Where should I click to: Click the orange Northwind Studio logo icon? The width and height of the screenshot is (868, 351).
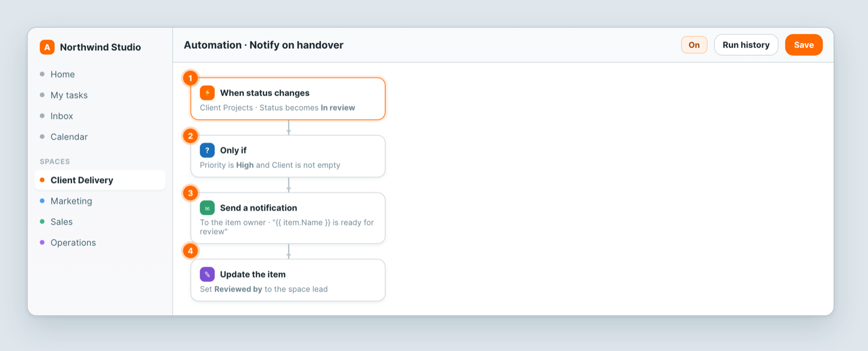coord(47,47)
